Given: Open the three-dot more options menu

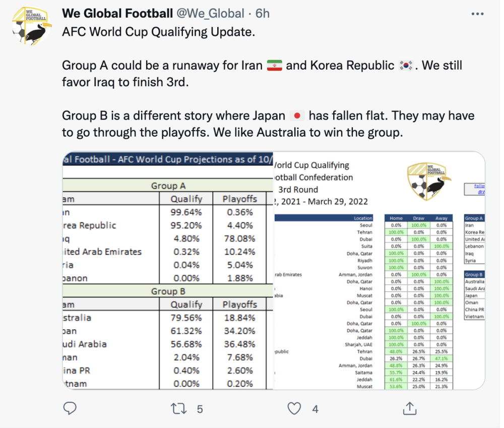Looking at the screenshot, I should click(478, 14).
